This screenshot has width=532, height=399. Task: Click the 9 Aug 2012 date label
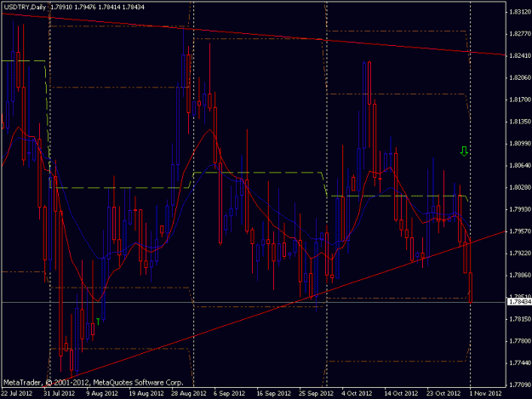[x=102, y=393]
